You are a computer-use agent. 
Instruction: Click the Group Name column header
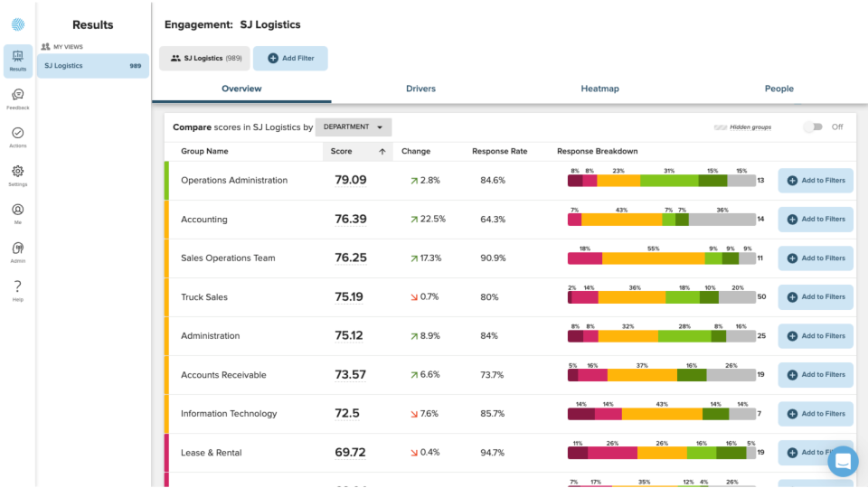204,152
